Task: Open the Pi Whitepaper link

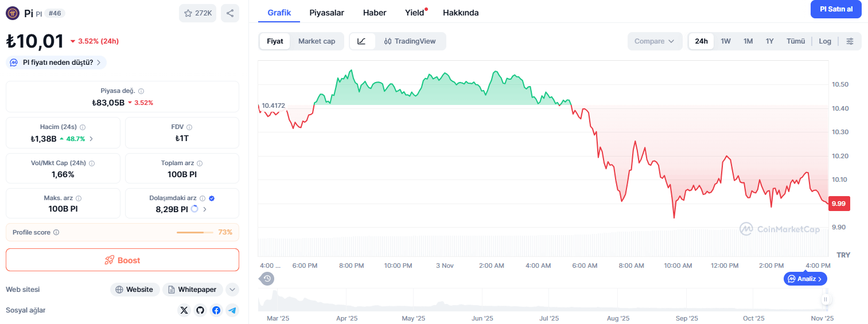Action: tap(193, 290)
